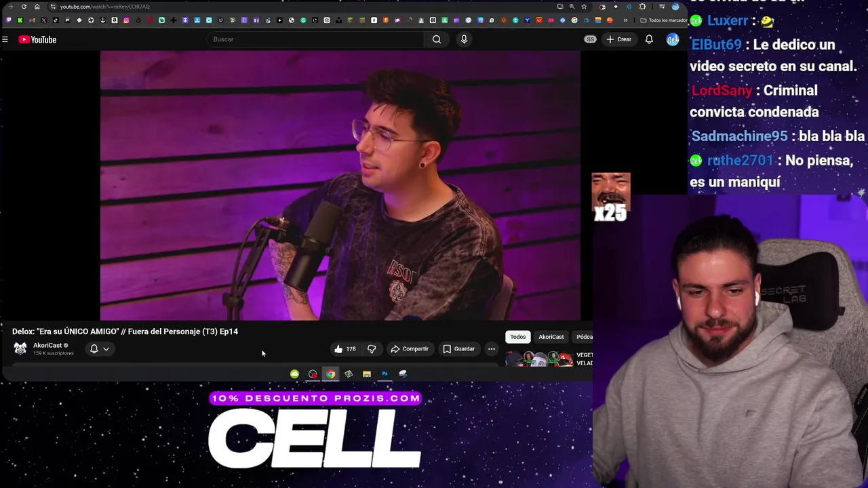Go to browser home page icon
This screenshot has height=488, width=868.
point(37,7)
